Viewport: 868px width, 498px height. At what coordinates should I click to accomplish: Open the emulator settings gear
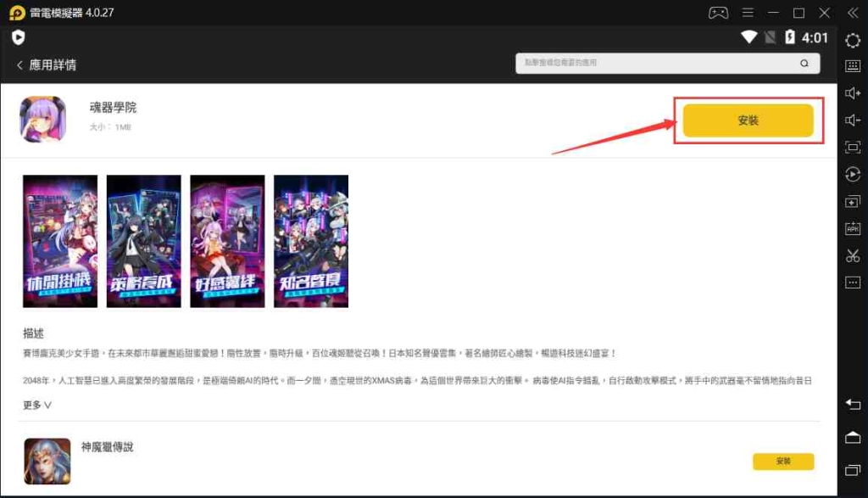click(853, 40)
